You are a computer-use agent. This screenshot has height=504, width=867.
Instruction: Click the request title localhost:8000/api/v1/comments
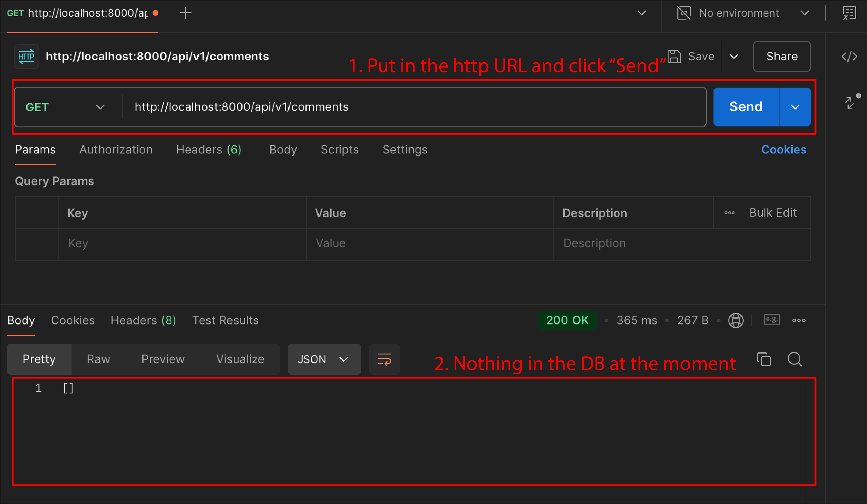(157, 56)
